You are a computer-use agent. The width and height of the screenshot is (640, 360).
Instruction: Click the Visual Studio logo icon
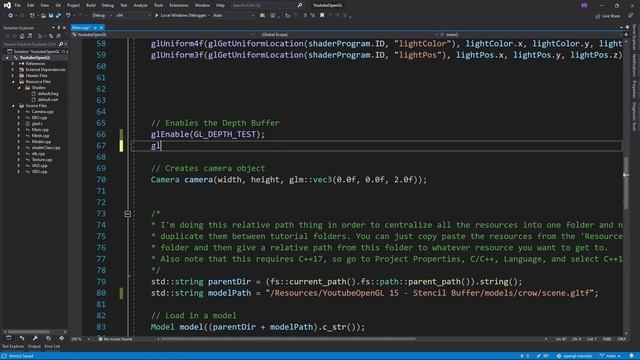[7, 5]
